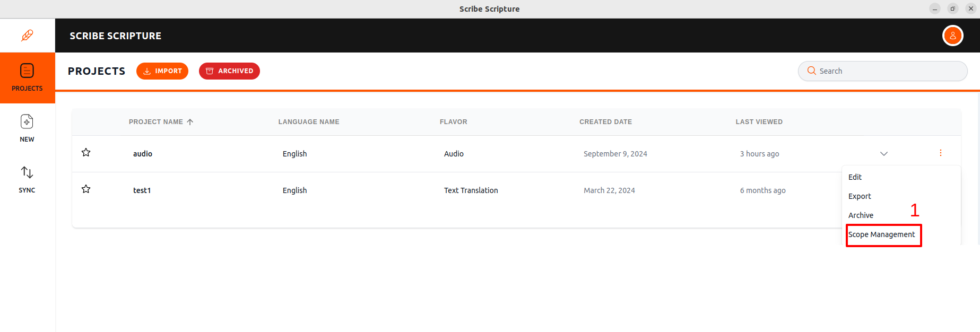Star the test1 project
This screenshot has height=332, width=980.
(86, 189)
